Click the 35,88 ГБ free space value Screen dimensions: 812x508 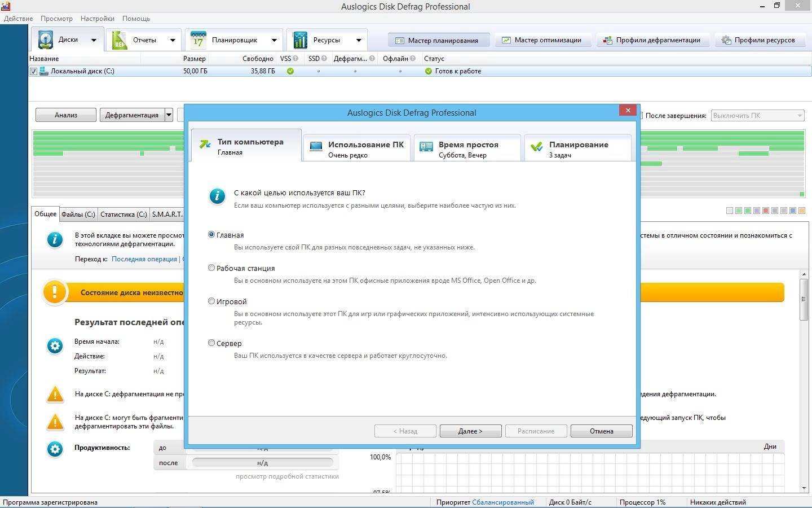pos(263,71)
